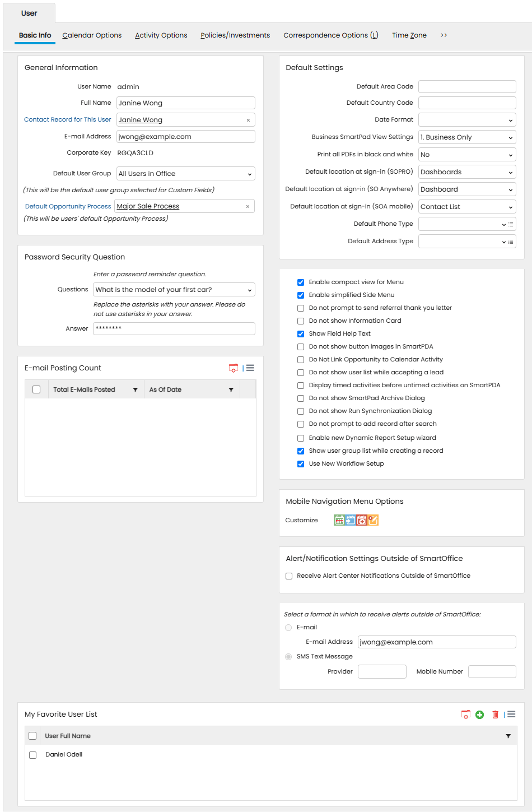Viewport: 532px width, 812px height.
Task: Open the E-mail Posting Count list menu icon
Action: click(250, 368)
